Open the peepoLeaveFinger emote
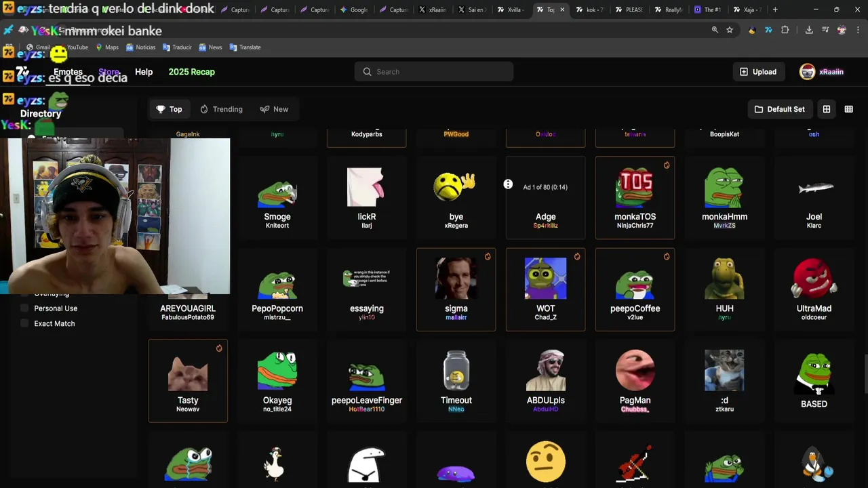 click(x=367, y=381)
